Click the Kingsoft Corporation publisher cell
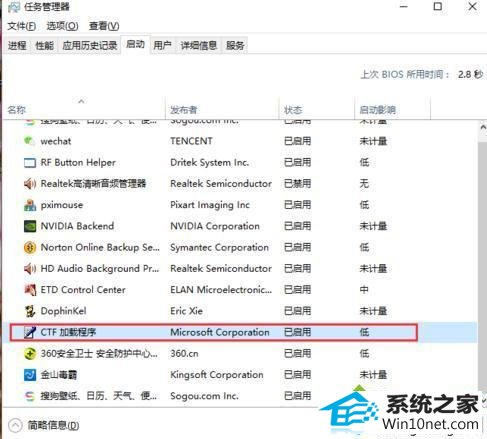Viewport: 487px width, 439px height. [x=217, y=375]
